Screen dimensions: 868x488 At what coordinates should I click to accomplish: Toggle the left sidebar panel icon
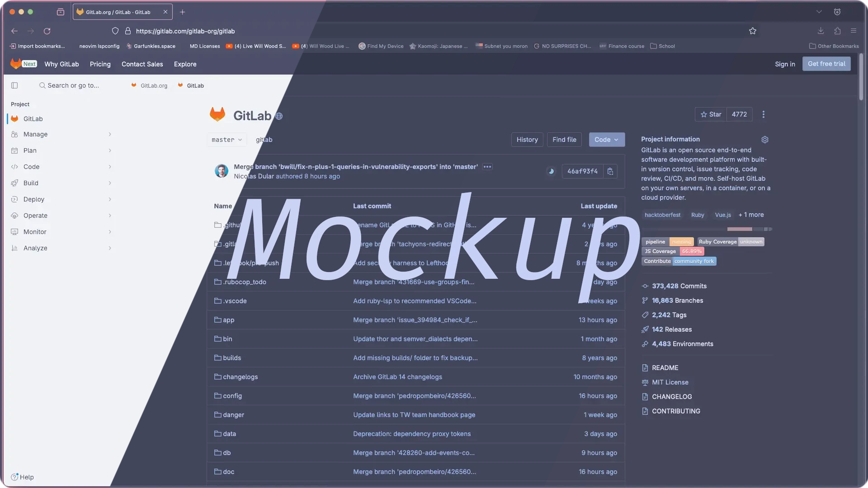coord(14,85)
